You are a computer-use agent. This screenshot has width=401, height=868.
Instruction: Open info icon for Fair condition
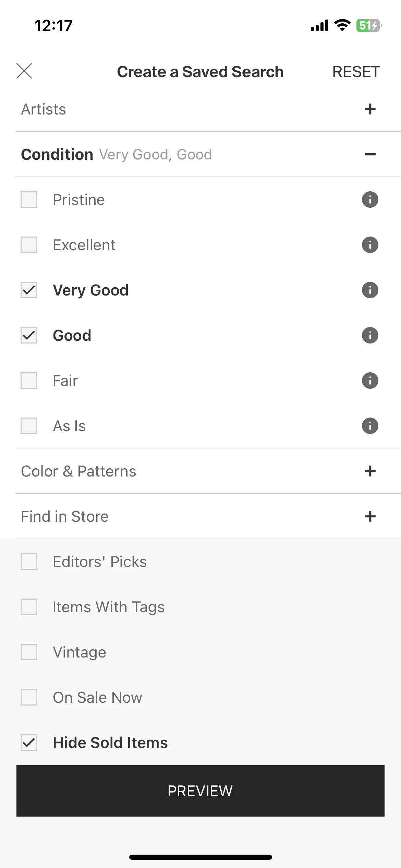[x=370, y=381]
